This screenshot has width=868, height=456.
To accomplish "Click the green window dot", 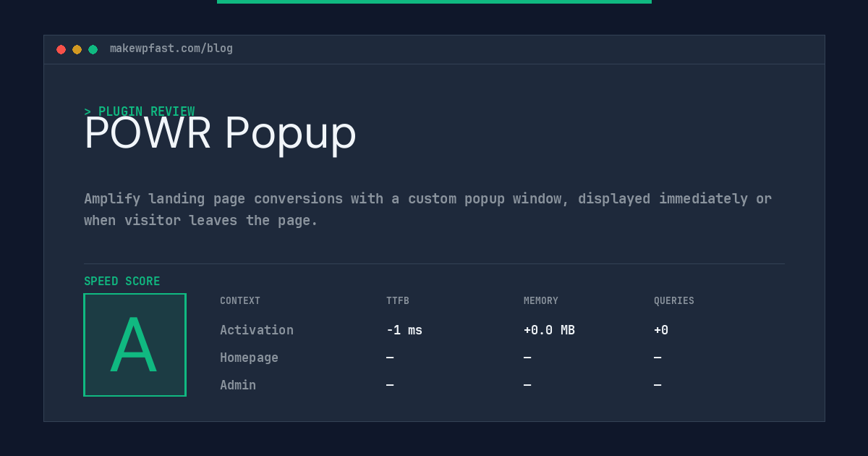I will coord(93,49).
